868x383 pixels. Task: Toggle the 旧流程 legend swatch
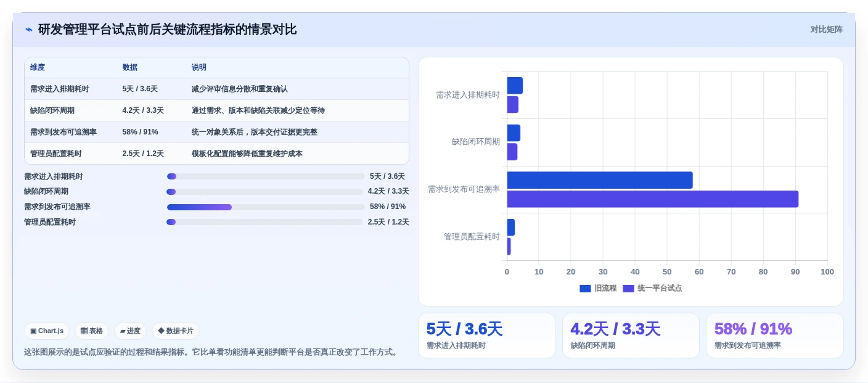[x=585, y=289]
